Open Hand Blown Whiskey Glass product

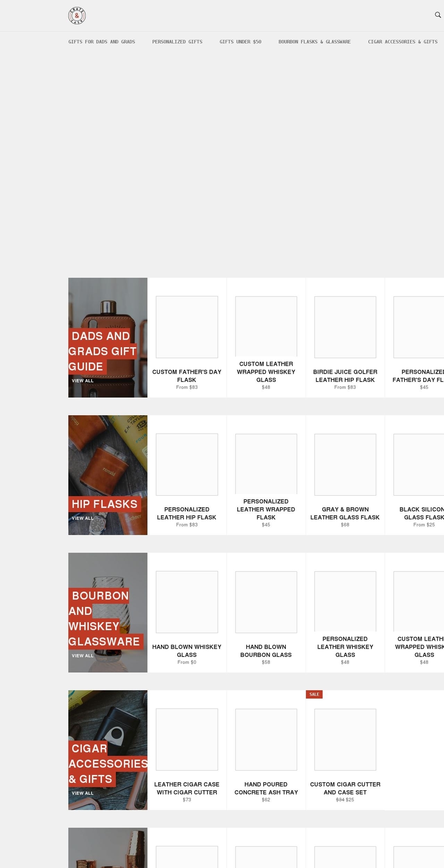click(187, 650)
